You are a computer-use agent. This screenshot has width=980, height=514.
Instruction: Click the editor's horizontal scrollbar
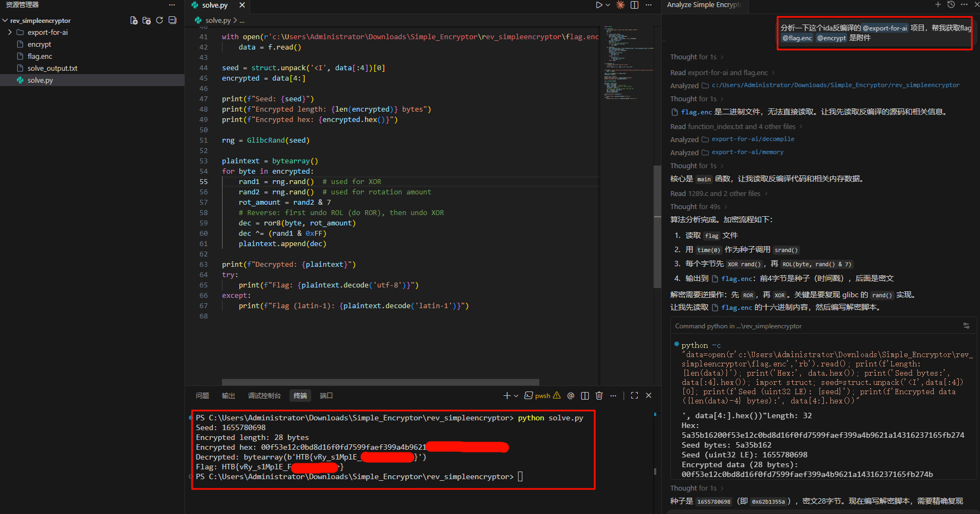coord(380,382)
